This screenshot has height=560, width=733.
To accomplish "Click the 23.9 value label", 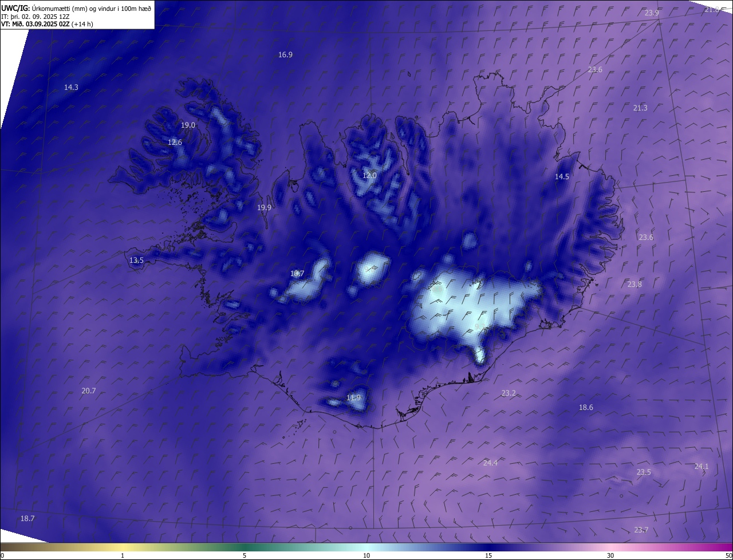I will click(x=652, y=13).
